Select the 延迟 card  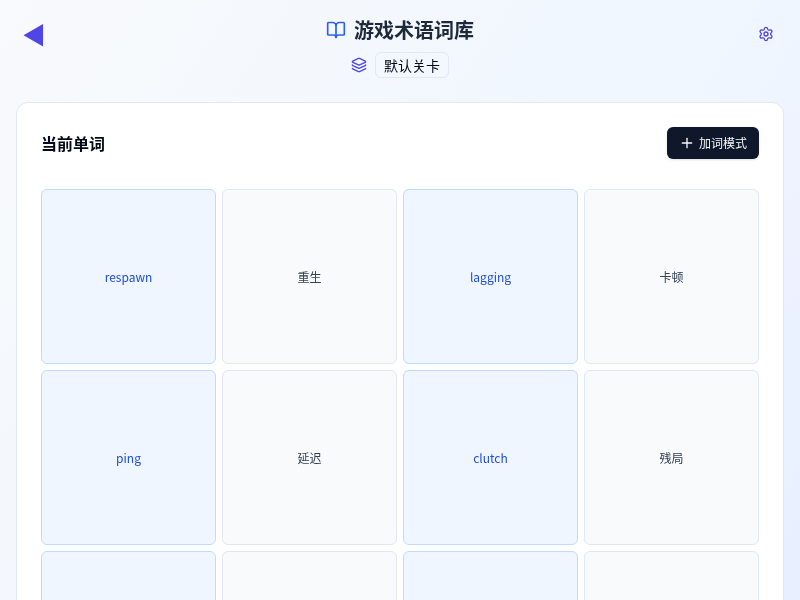(x=309, y=458)
